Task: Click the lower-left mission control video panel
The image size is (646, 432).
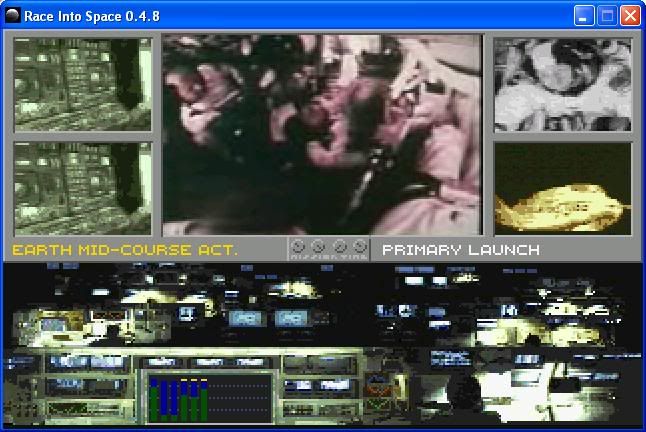Action: [x=83, y=189]
